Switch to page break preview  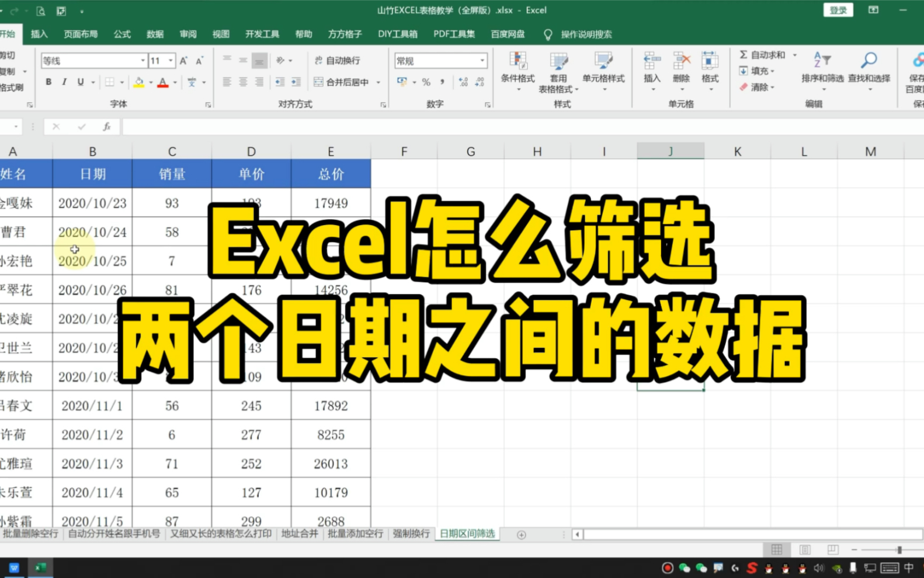click(x=833, y=550)
